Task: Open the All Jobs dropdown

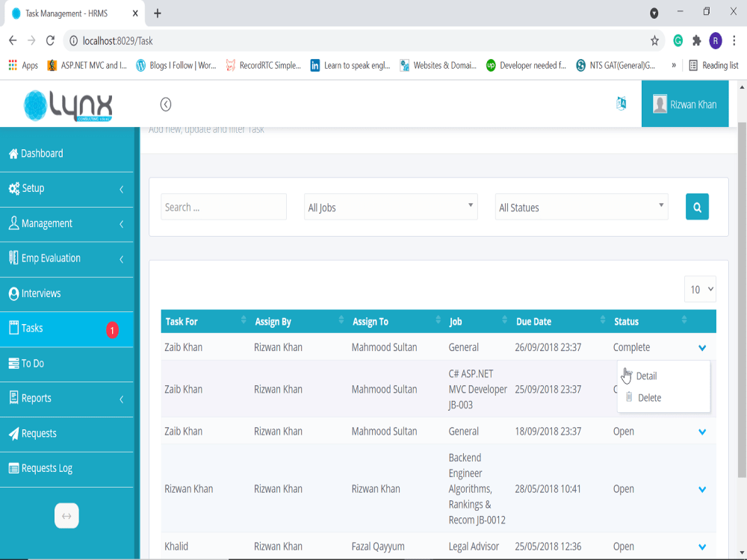Action: point(391,207)
